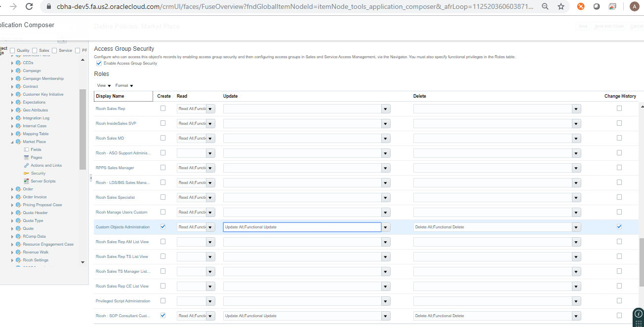Check Create for Ricoh Sales Rep
Viewport: 644px width, 327px height.
click(163, 108)
